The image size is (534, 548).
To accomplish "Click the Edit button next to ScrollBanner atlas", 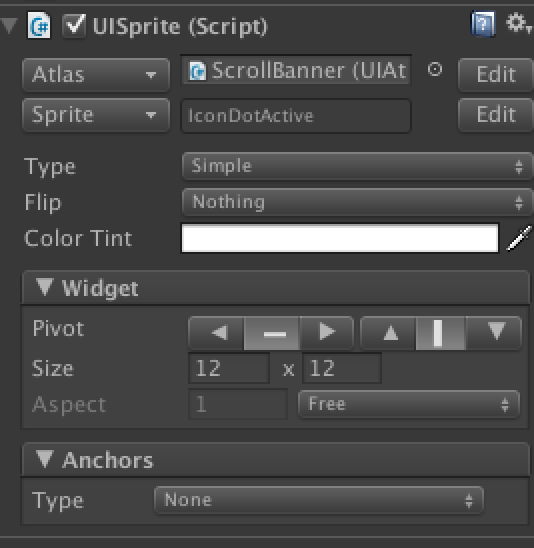I will [x=496, y=74].
